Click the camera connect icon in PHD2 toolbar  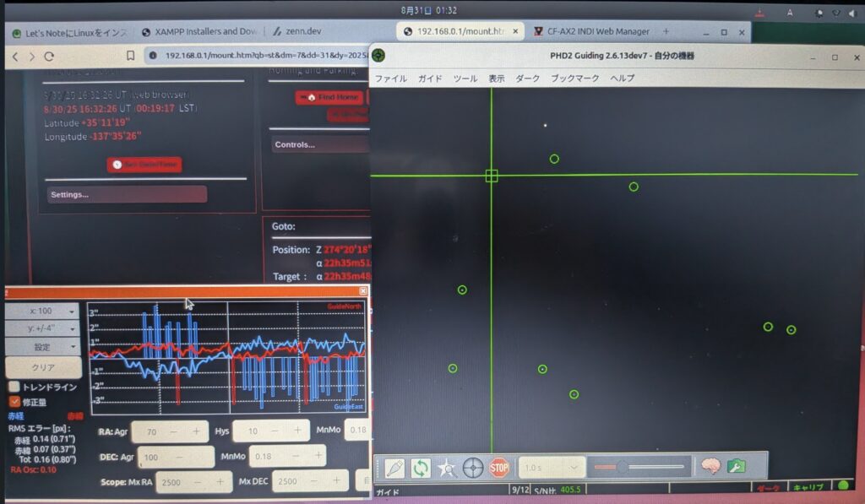pyautogui.click(x=394, y=467)
